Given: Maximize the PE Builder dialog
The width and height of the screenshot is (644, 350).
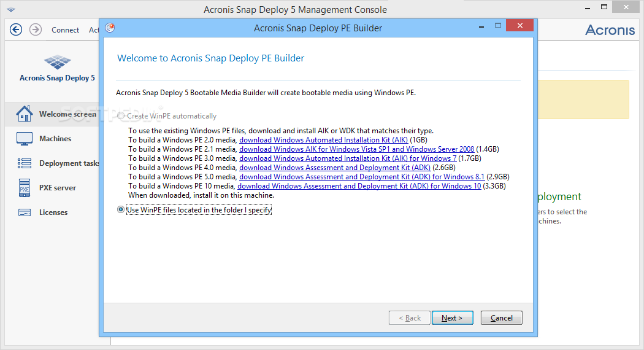Looking at the screenshot, I should pyautogui.click(x=498, y=26).
